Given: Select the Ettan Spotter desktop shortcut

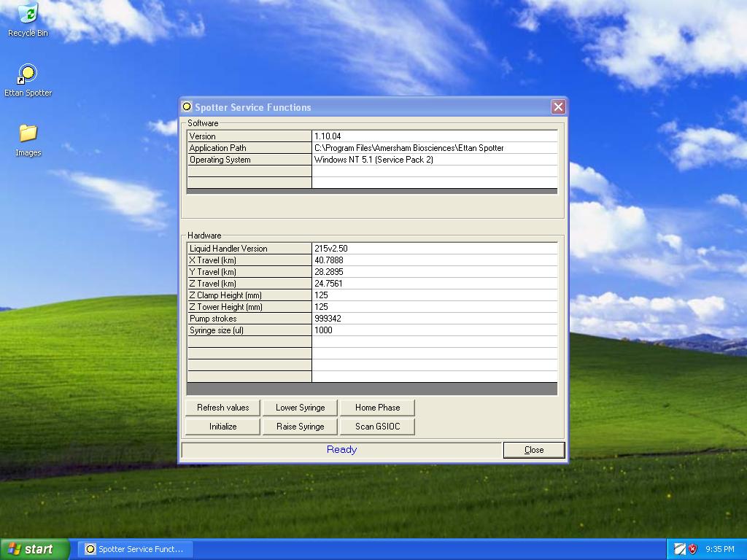Looking at the screenshot, I should click(28, 75).
